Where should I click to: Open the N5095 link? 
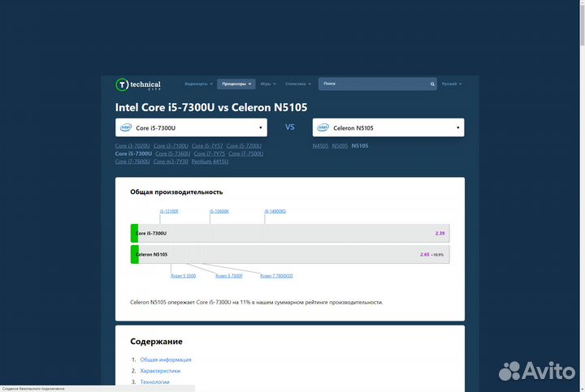pos(340,146)
